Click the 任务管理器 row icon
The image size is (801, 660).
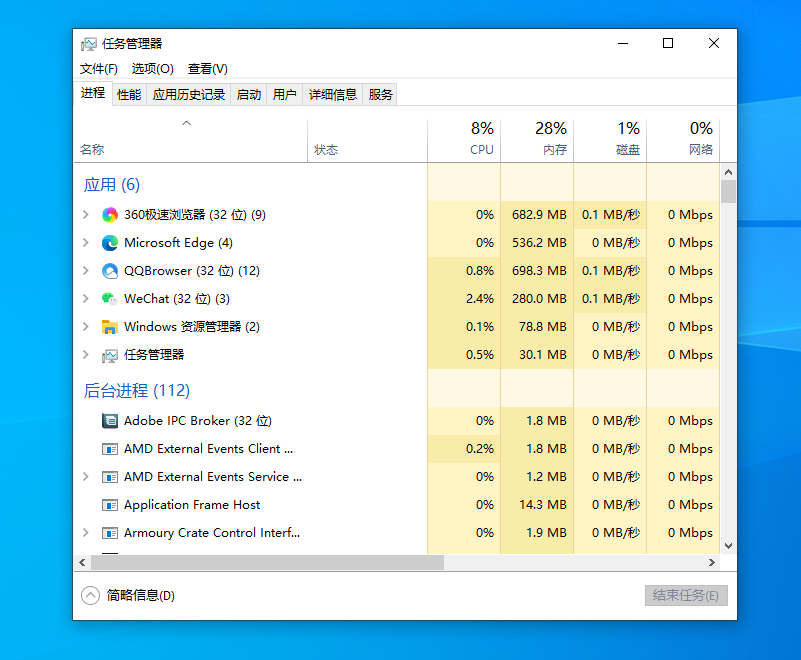110,356
